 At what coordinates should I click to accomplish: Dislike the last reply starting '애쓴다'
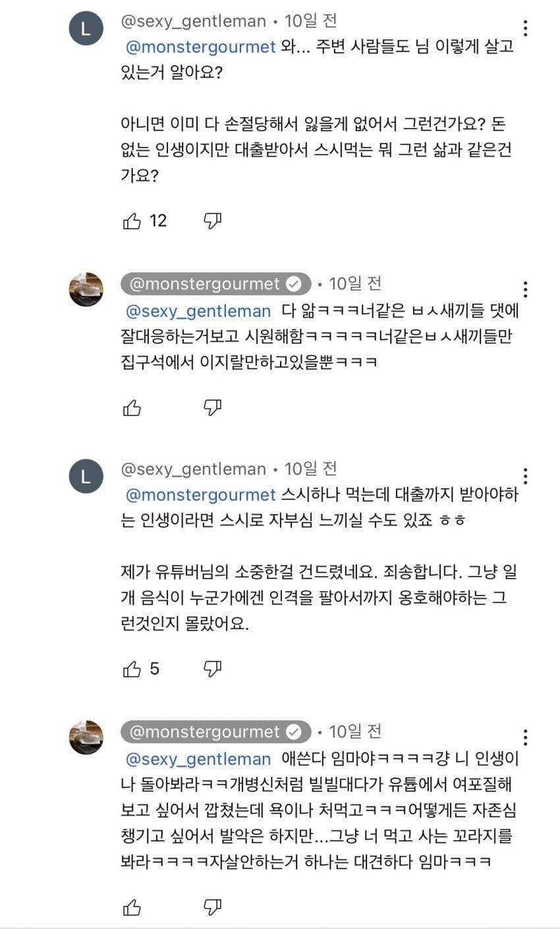[212, 907]
